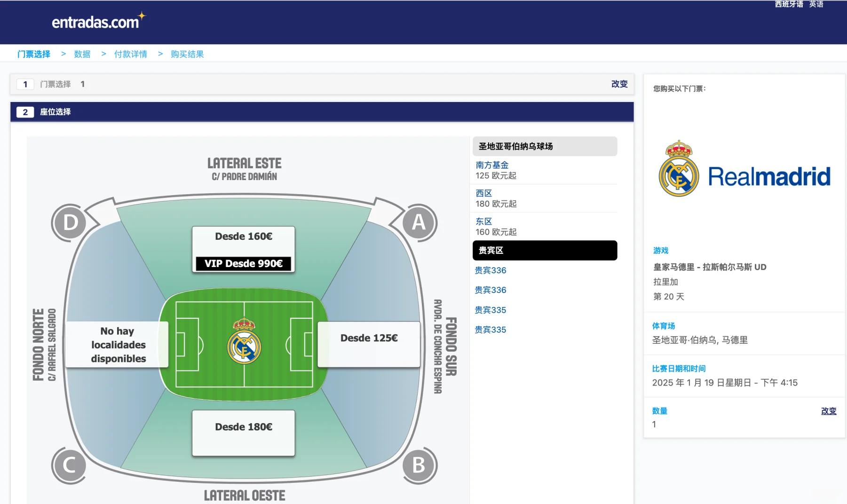This screenshot has height=504, width=847.
Task: Select the VIP Desde 990€ zone
Action: (244, 263)
